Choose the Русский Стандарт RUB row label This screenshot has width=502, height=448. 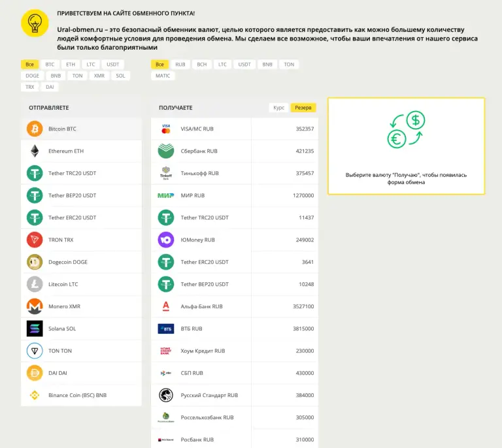(209, 395)
